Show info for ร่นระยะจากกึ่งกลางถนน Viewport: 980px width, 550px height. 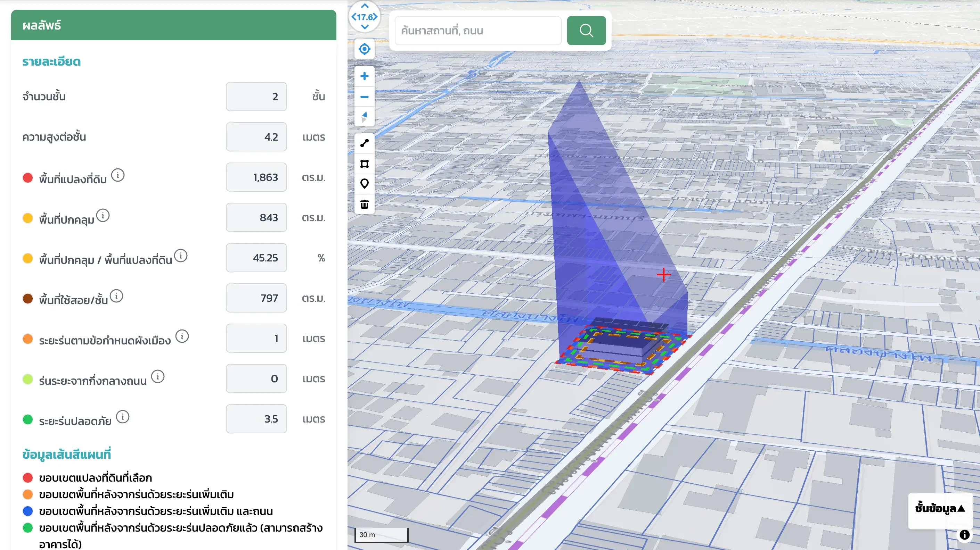tap(157, 377)
